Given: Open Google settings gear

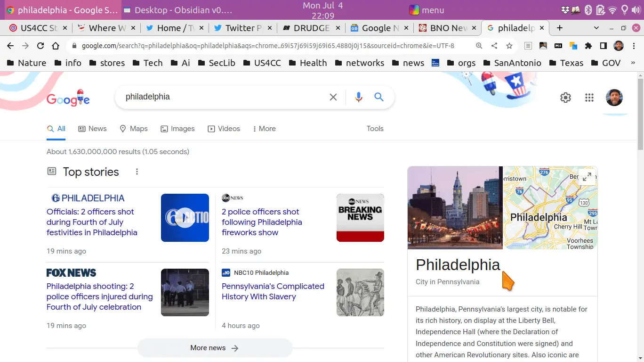Looking at the screenshot, I should [565, 98].
